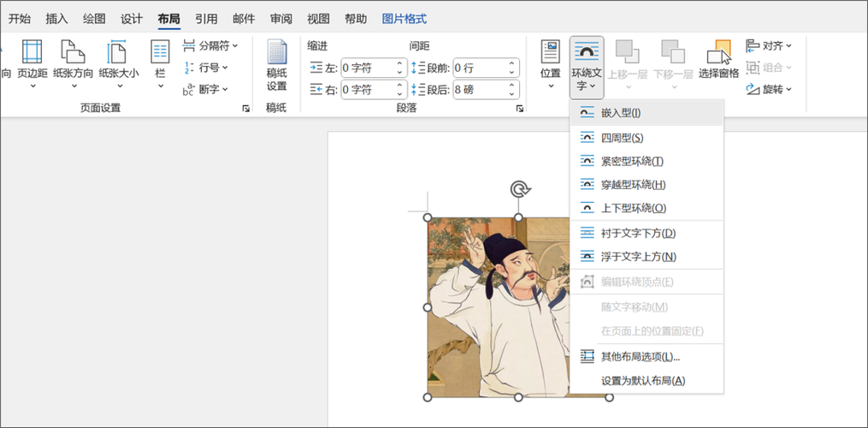The width and height of the screenshot is (868, 428).
Task: Click in the 段前 spacing field
Action: click(480, 68)
